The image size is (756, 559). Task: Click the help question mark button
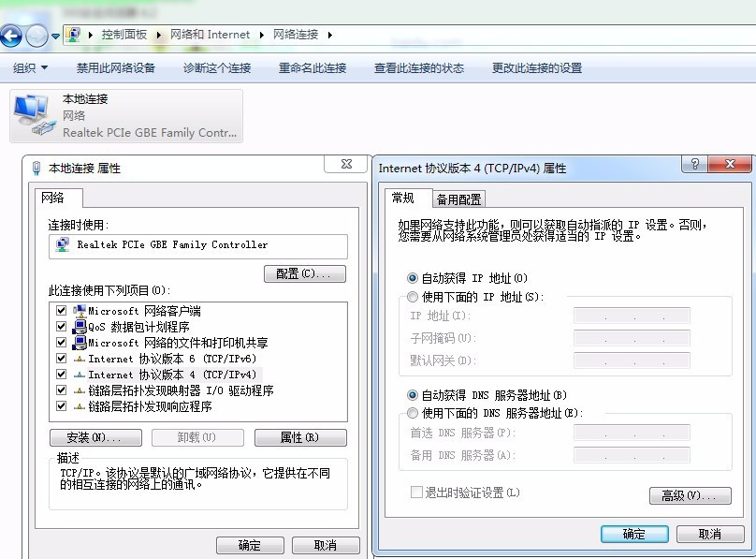pyautogui.click(x=694, y=164)
